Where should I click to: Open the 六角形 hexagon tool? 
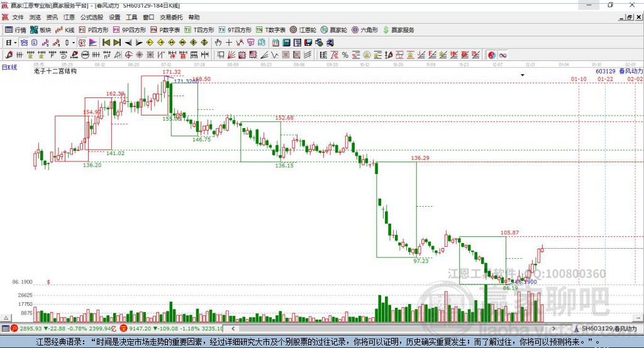365,30
